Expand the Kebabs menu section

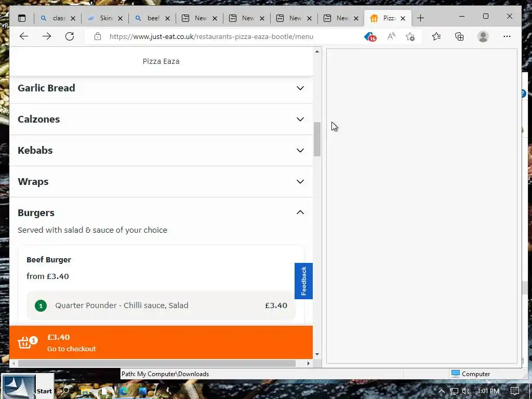[x=161, y=151]
